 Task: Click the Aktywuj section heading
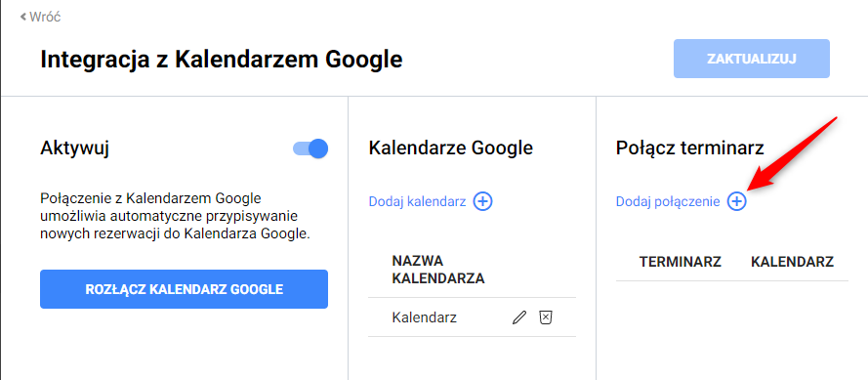(x=75, y=149)
